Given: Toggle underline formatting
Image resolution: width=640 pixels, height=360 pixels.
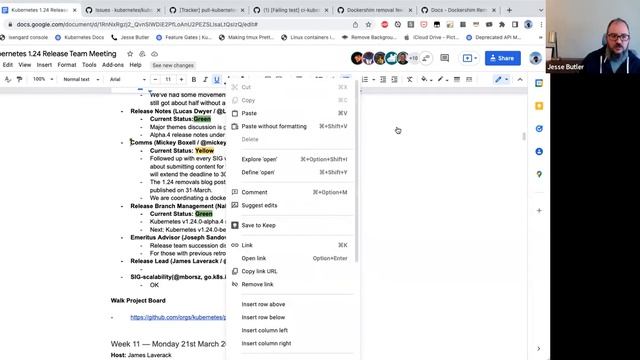Looking at the screenshot, I should (x=217, y=80).
